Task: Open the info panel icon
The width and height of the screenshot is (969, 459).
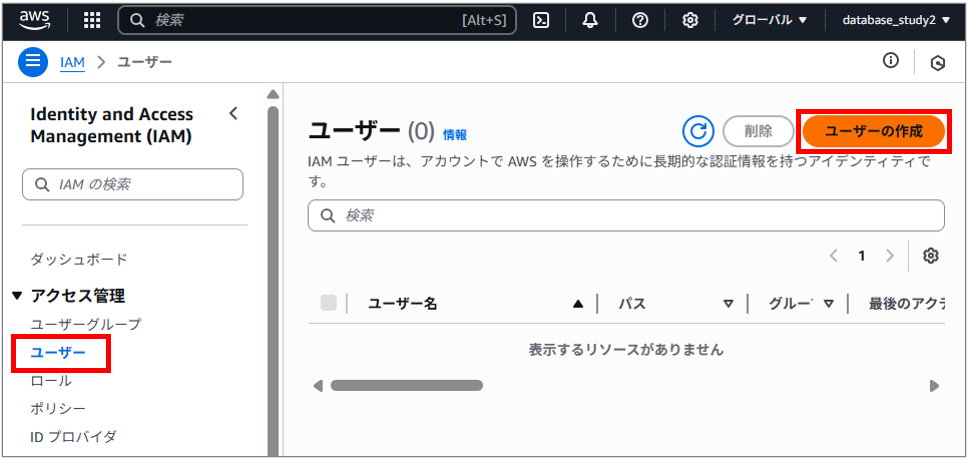Action: (x=891, y=61)
